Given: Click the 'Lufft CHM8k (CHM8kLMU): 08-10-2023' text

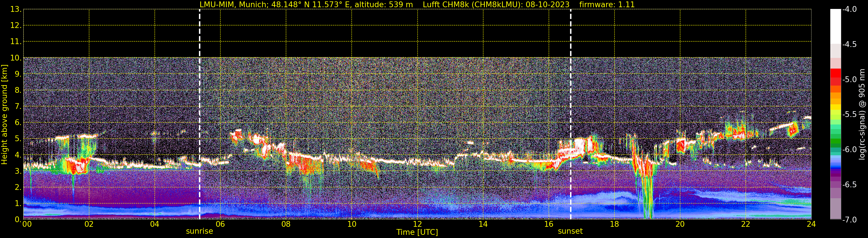Looking at the screenshot, I should [496, 5].
